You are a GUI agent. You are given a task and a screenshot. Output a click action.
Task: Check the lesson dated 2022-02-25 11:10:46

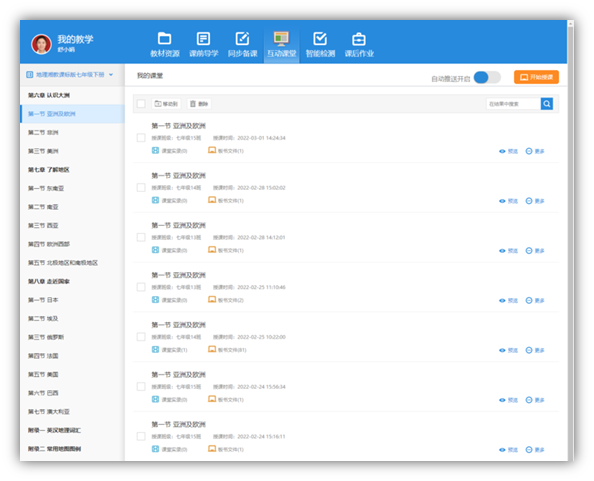pyautogui.click(x=141, y=287)
